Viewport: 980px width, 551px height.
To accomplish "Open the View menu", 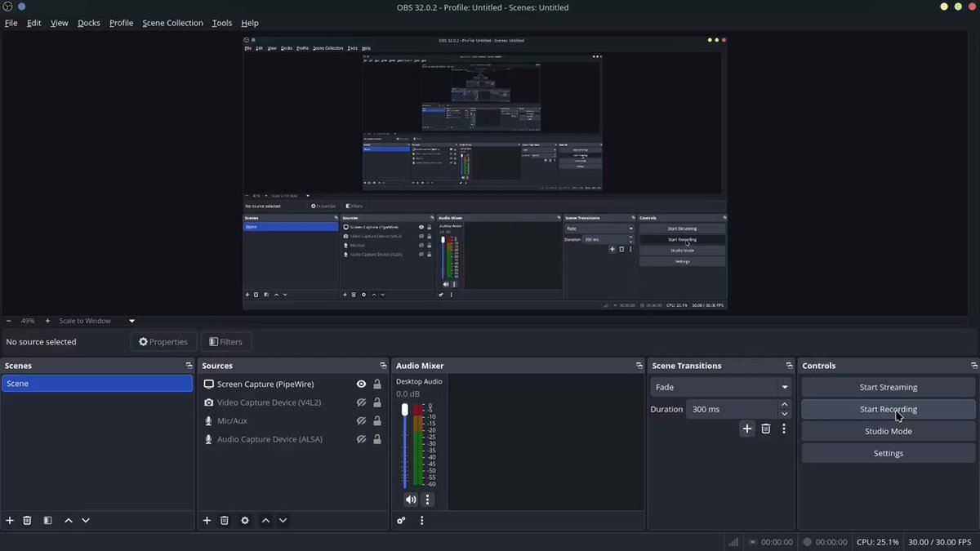I will (60, 23).
